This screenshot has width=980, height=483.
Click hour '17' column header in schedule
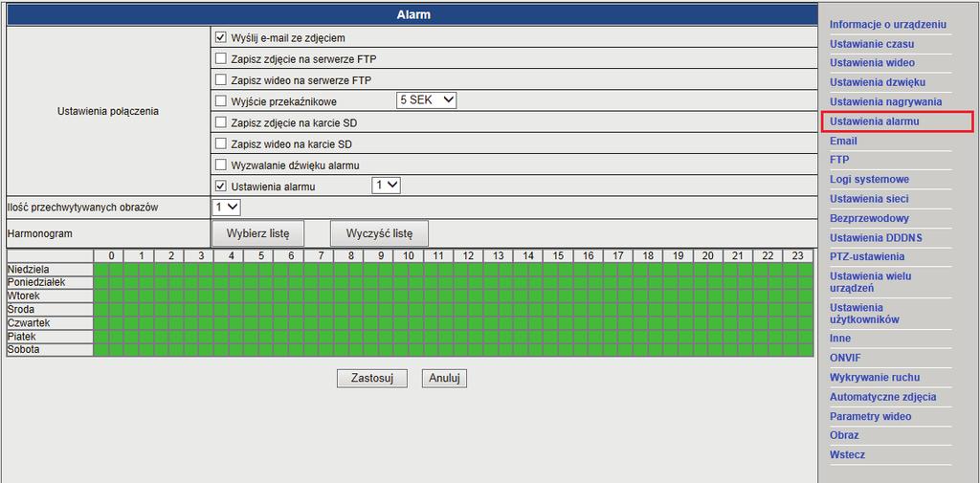(x=617, y=255)
